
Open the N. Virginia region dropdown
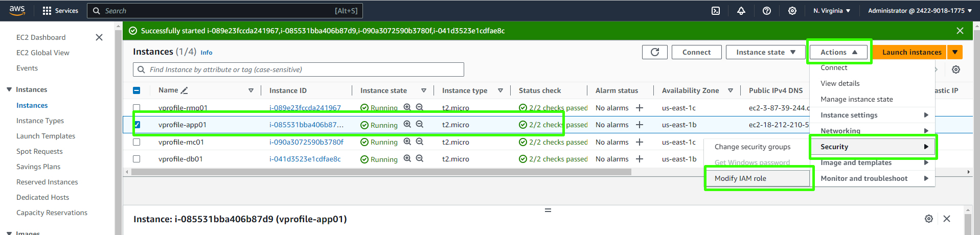(832, 11)
